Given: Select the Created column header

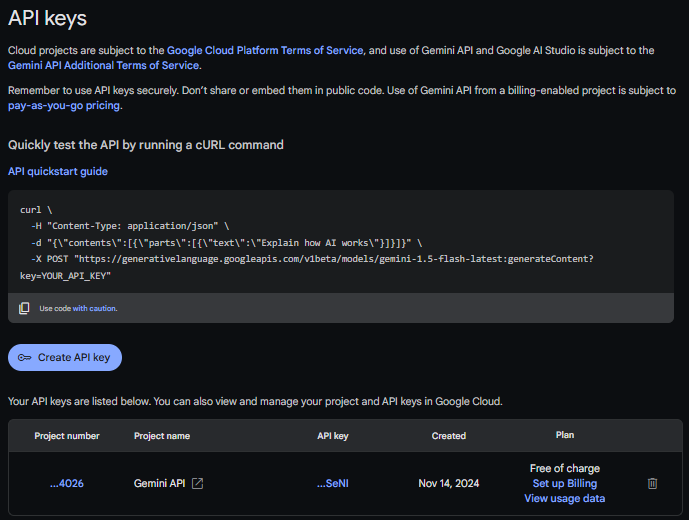Looking at the screenshot, I should tap(449, 436).
